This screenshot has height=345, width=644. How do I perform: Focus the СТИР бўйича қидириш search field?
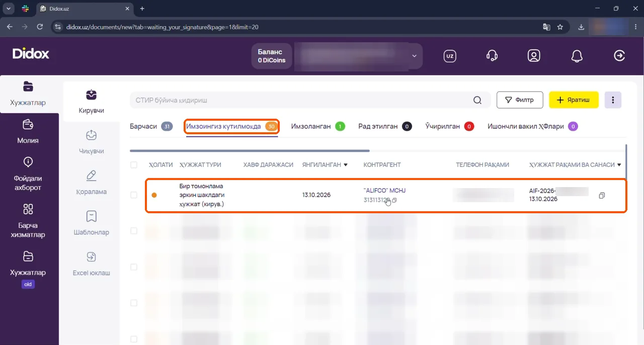tap(302, 100)
